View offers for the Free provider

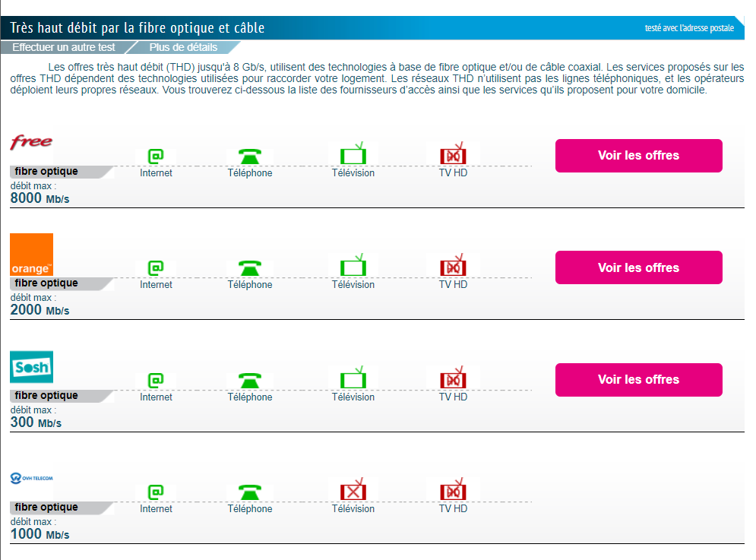(638, 156)
